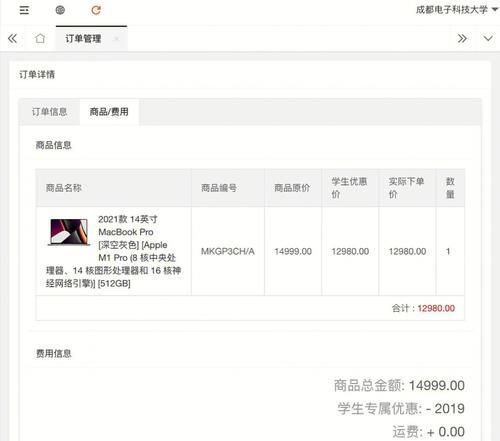Close the 订单管理 tab
The image size is (500, 441).
click(x=117, y=39)
